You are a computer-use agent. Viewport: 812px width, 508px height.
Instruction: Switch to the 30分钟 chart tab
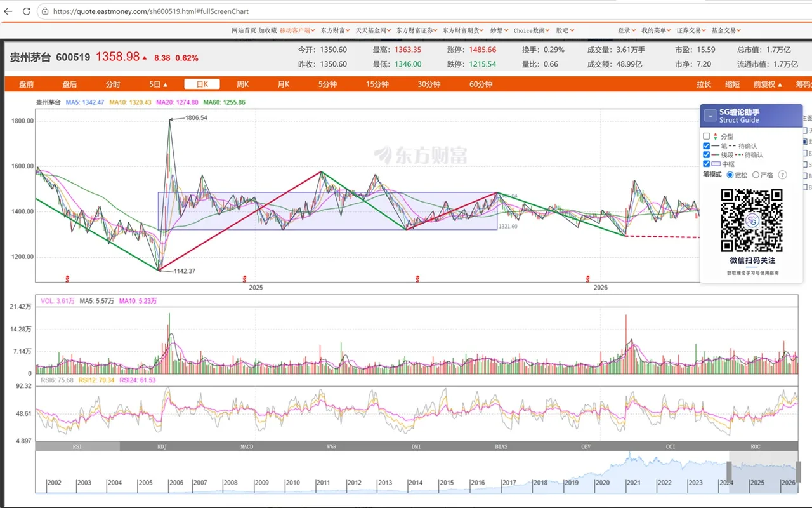coord(429,84)
